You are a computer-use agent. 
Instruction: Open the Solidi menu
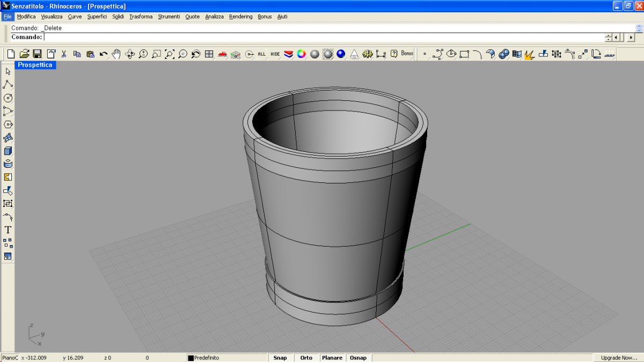pos(118,17)
